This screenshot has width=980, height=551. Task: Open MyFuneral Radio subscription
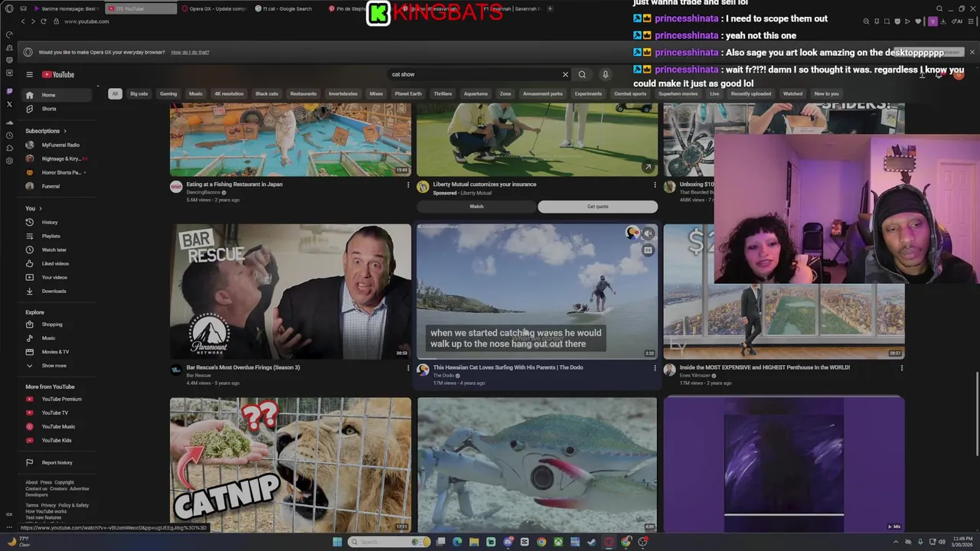pos(58,145)
